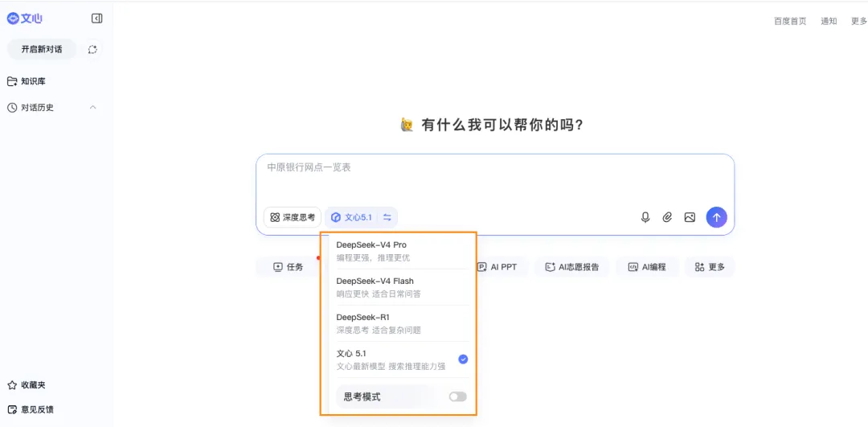Open 知识库 in the sidebar

pos(27,81)
